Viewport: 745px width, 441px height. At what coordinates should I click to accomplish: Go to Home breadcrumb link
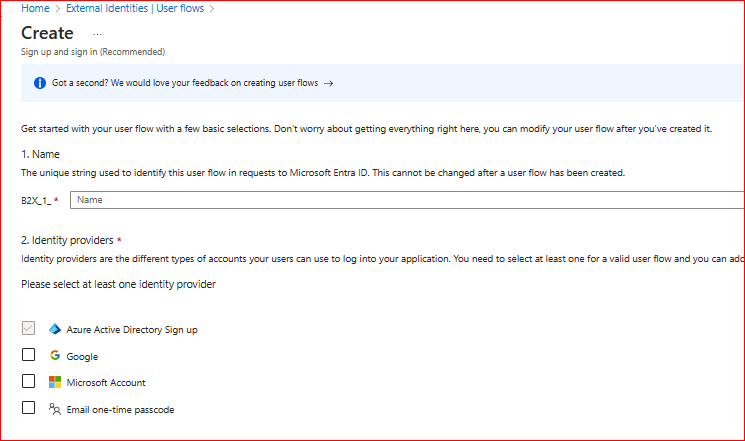(x=35, y=9)
